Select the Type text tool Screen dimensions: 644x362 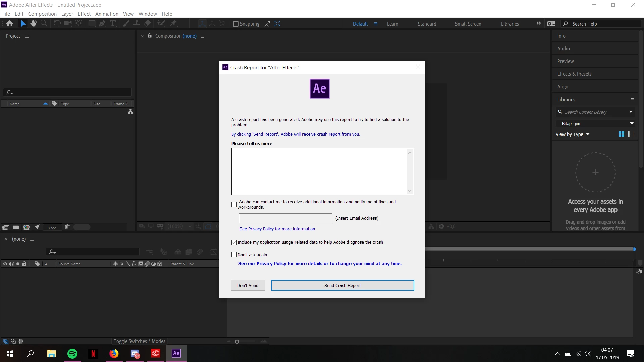click(113, 24)
